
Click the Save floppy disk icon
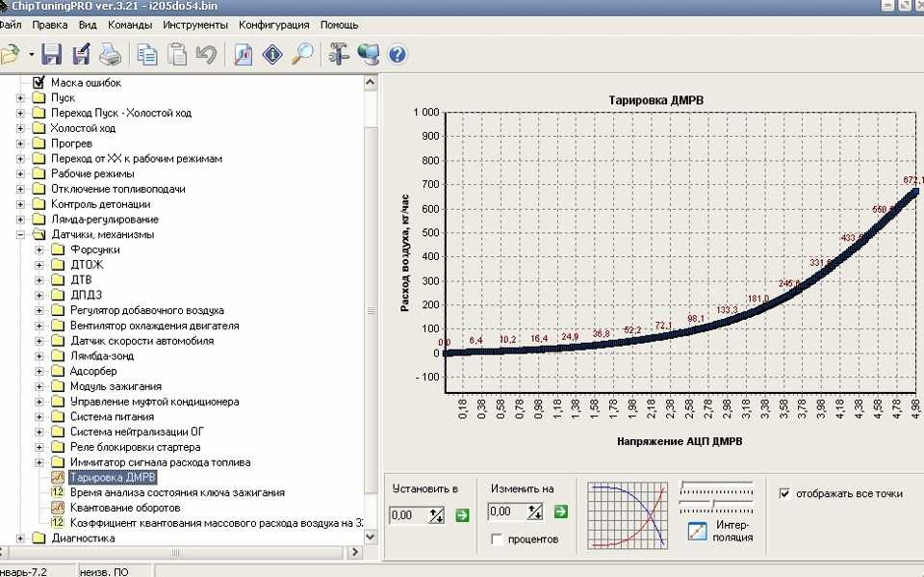(51, 54)
